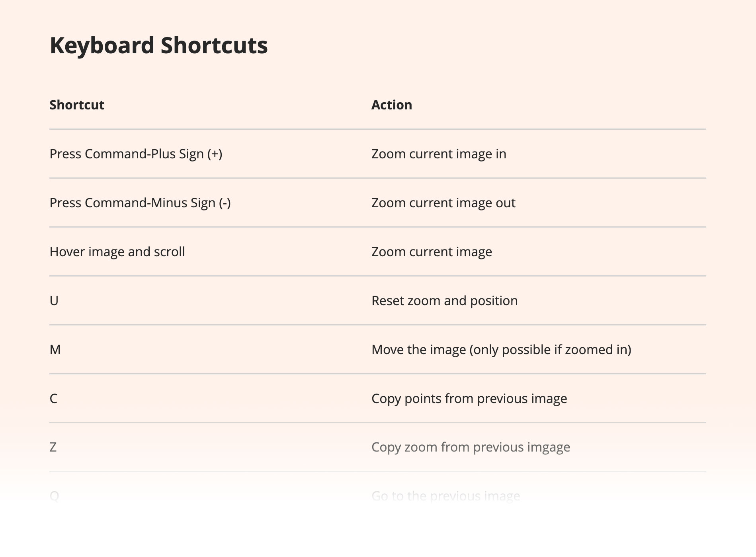Image resolution: width=756 pixels, height=557 pixels.
Task: Click the Zoom current image action text
Action: pyautogui.click(x=432, y=252)
